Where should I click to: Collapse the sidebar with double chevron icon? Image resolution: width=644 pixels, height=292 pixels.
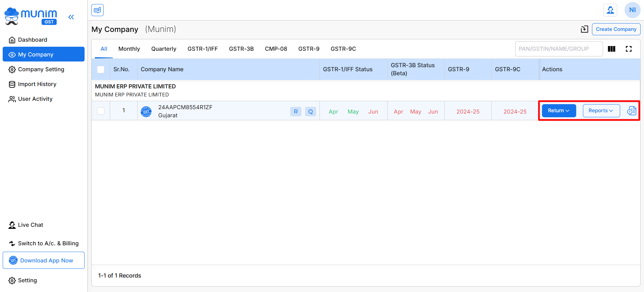pyautogui.click(x=71, y=17)
